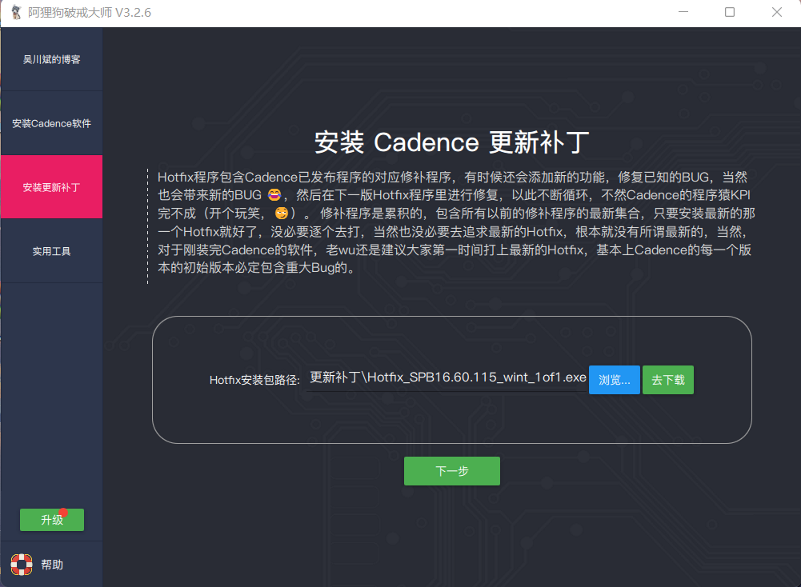Click the lifebuoy help icon

click(x=21, y=565)
